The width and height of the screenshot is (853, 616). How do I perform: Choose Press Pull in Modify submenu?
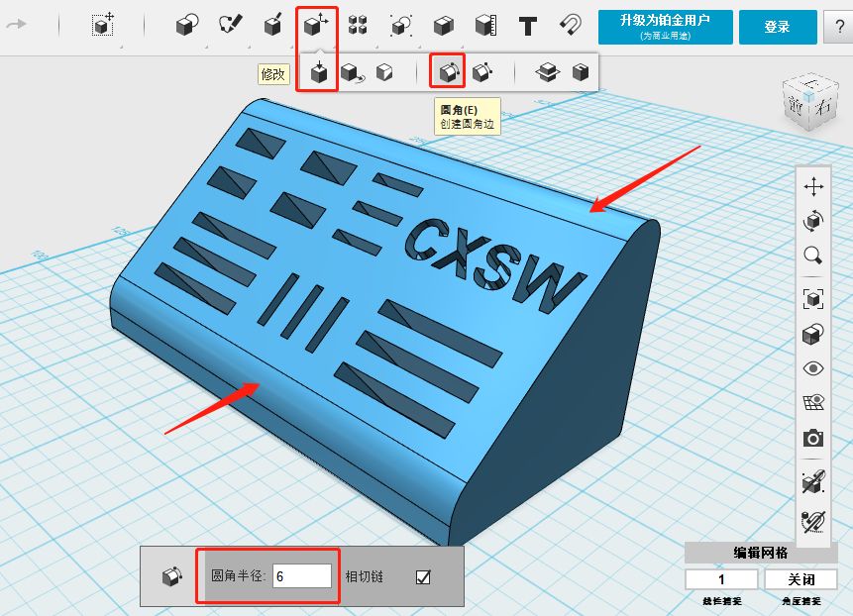pos(319,71)
